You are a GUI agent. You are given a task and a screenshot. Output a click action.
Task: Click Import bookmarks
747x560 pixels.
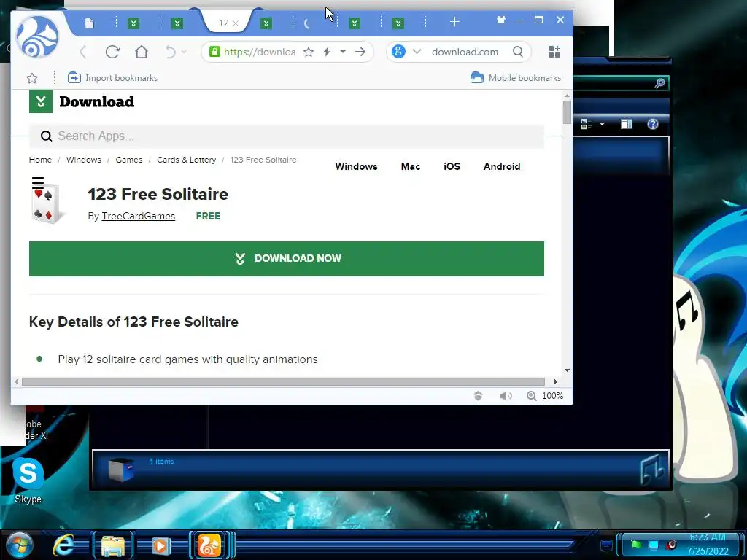[x=112, y=77]
